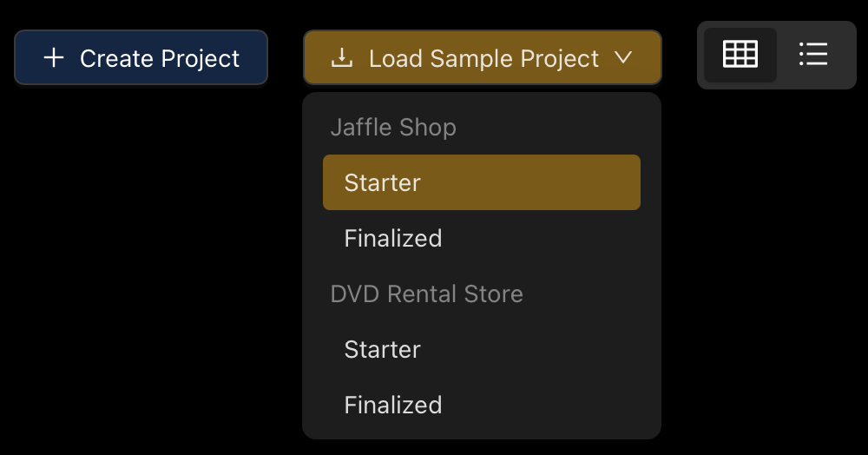Toggle the Load Sample Project dropdown button
The width and height of the screenshot is (868, 455).
482,57
